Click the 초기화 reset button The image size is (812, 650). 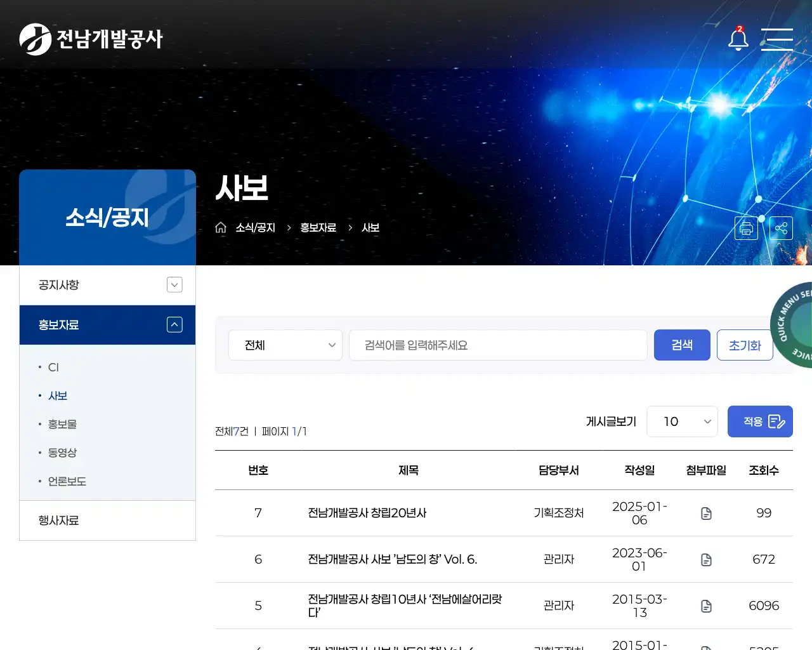point(745,345)
